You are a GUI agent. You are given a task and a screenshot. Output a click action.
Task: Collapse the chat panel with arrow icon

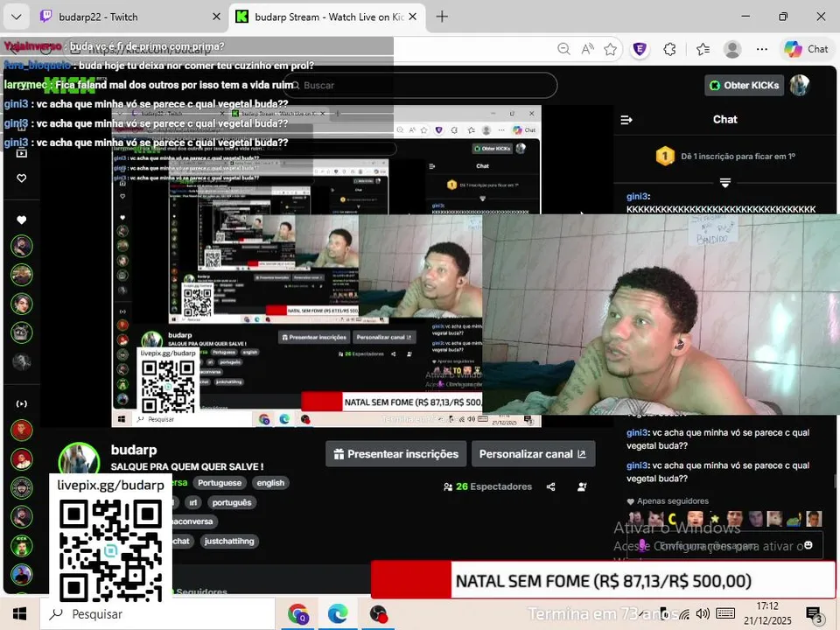[626, 120]
